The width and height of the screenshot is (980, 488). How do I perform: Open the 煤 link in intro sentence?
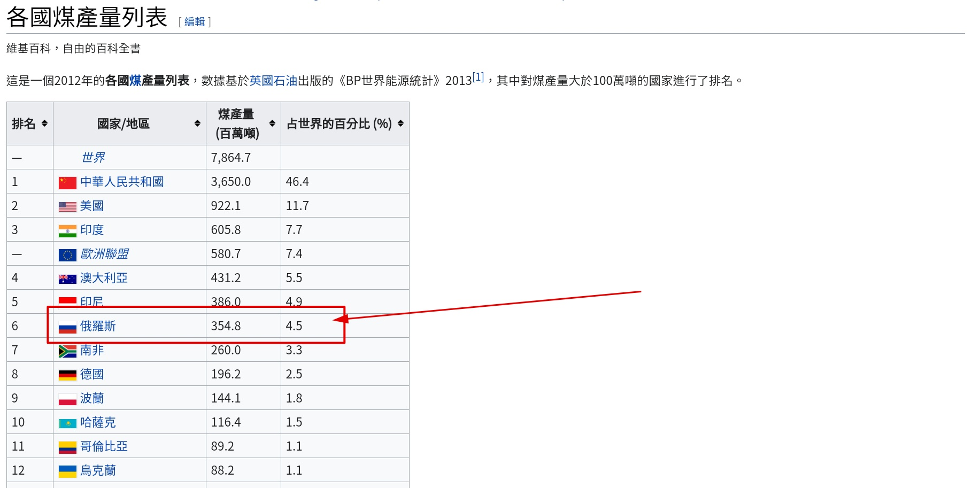pyautogui.click(x=135, y=81)
